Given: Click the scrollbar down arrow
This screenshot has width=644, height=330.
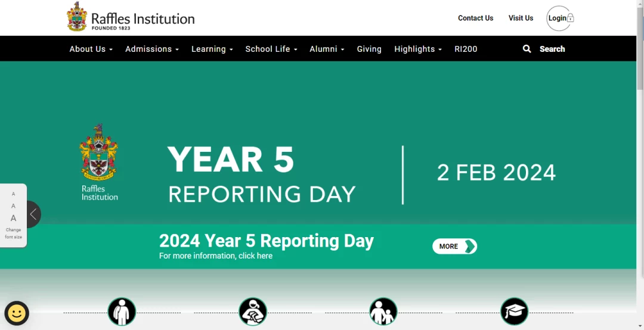Looking at the screenshot, I should [640, 326].
